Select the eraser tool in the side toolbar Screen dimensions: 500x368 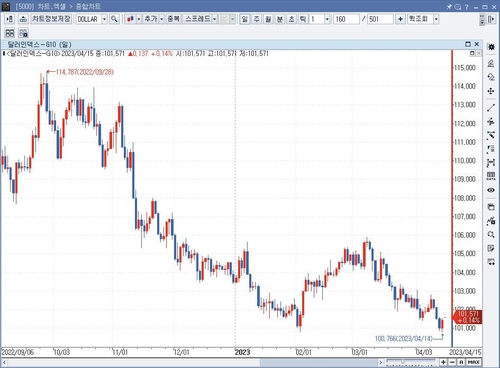click(491, 63)
